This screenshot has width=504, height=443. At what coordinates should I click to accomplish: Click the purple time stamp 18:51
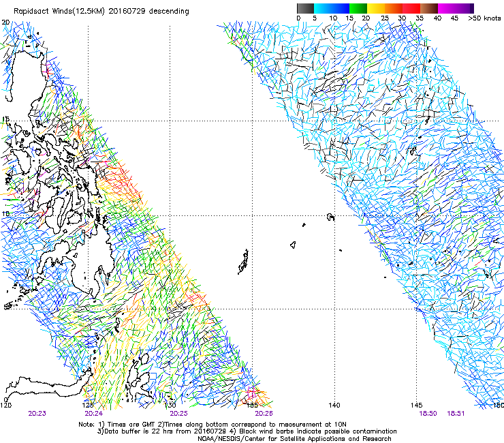pyautogui.click(x=456, y=414)
